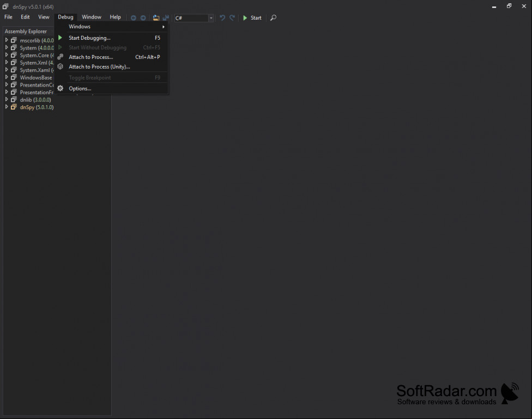Open the Help menu
The image size is (532, 419).
click(x=115, y=17)
